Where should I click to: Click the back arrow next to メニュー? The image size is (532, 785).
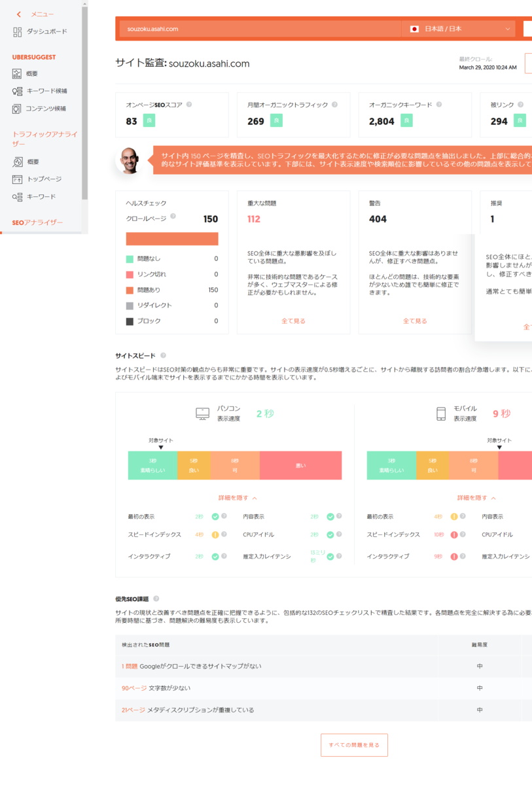point(19,14)
